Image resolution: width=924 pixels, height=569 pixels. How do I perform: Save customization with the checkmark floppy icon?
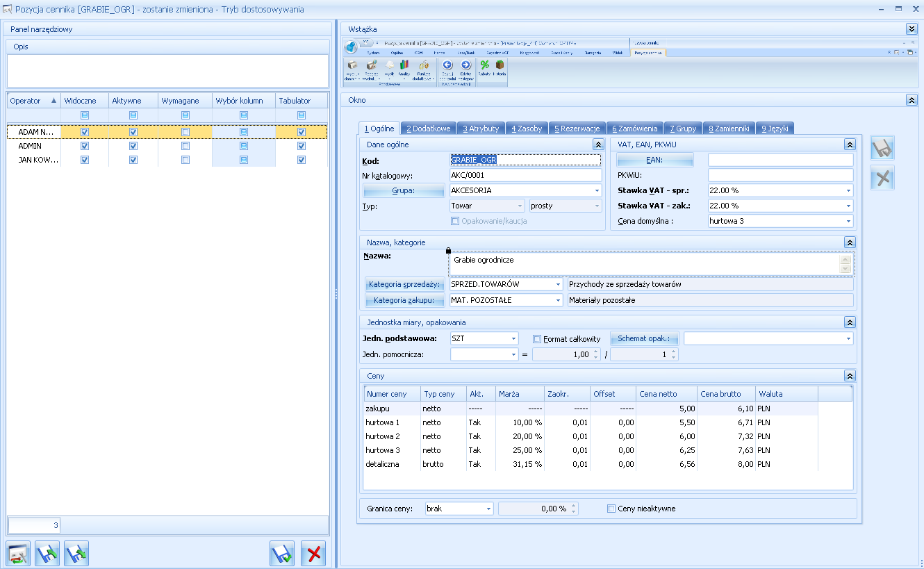pos(282,554)
